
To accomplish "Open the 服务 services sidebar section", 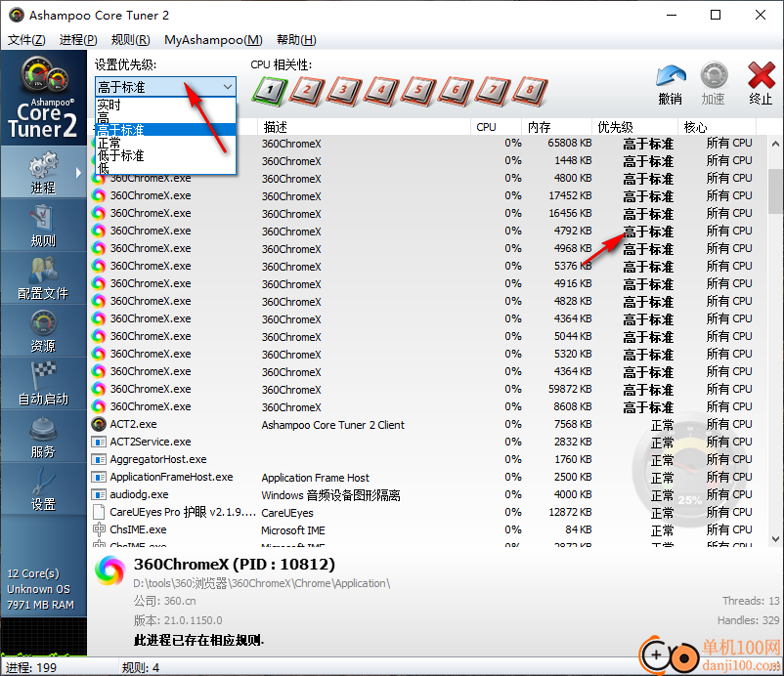I will pos(43,437).
